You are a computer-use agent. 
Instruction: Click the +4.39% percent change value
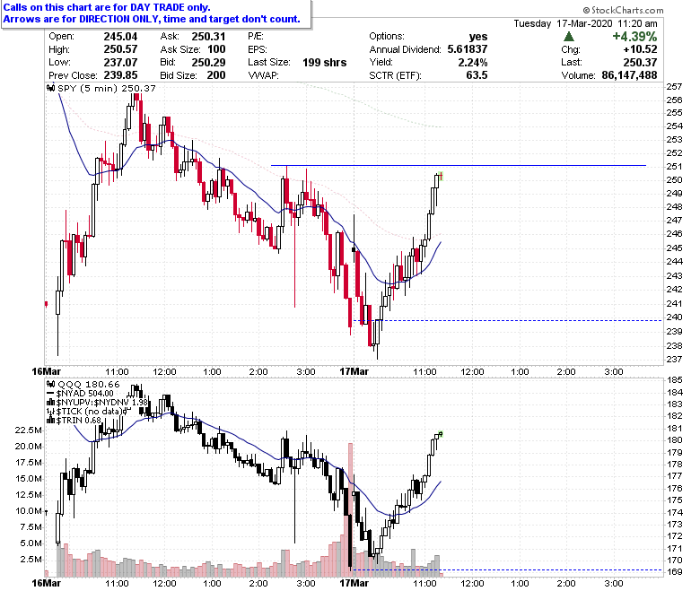pos(634,37)
